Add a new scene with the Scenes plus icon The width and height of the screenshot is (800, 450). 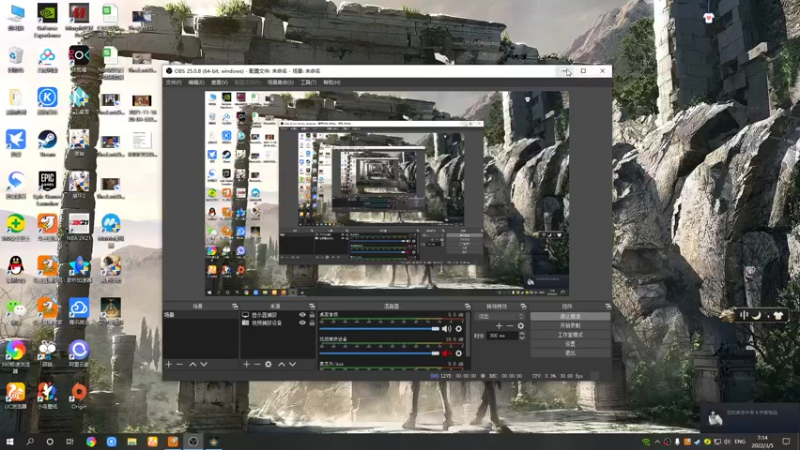(169, 364)
